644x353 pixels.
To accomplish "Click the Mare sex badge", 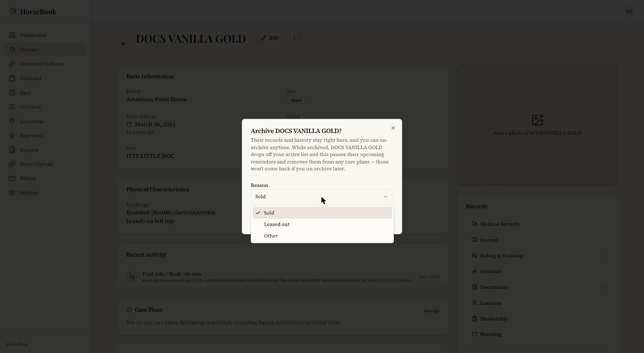I will [x=296, y=100].
